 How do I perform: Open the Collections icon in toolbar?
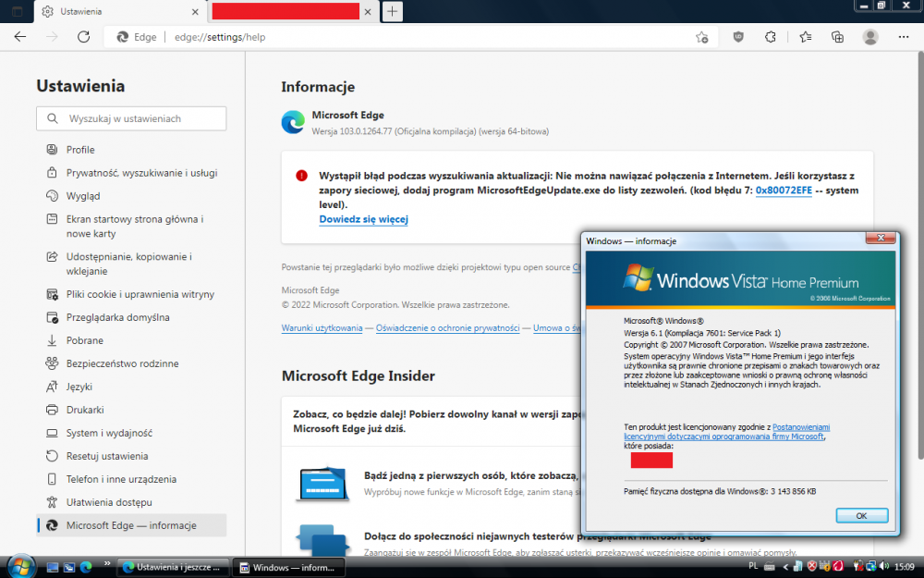point(837,37)
